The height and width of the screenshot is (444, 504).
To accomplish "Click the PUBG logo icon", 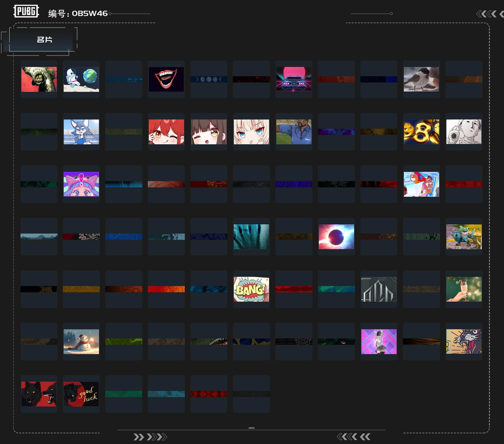I will tap(26, 11).
